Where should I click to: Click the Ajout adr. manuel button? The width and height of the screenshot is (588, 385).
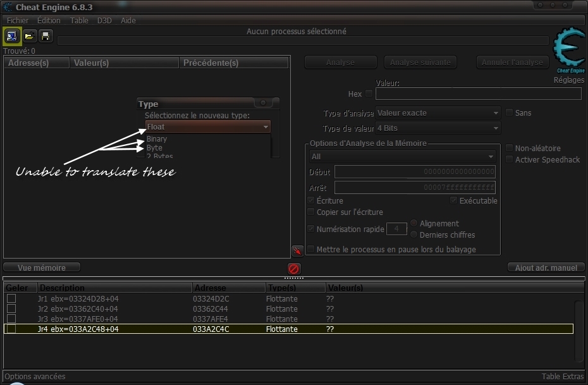click(546, 267)
